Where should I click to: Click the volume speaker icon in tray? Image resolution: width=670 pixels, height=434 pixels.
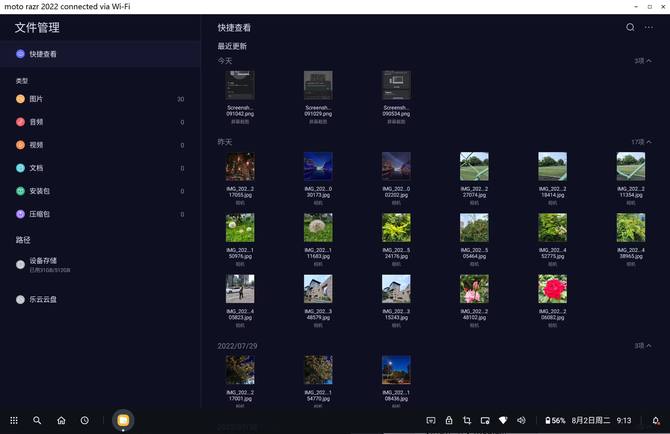point(521,421)
